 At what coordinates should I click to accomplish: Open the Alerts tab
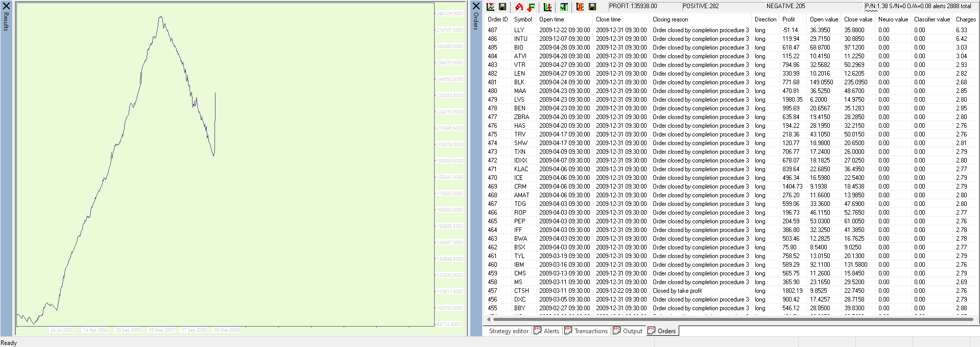(546, 331)
